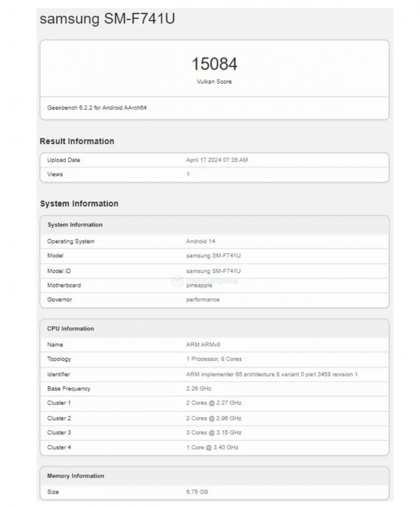Image resolution: width=420 pixels, height=507 pixels.
Task: Select the ARM ARMv8 name value
Action: pos(203,345)
